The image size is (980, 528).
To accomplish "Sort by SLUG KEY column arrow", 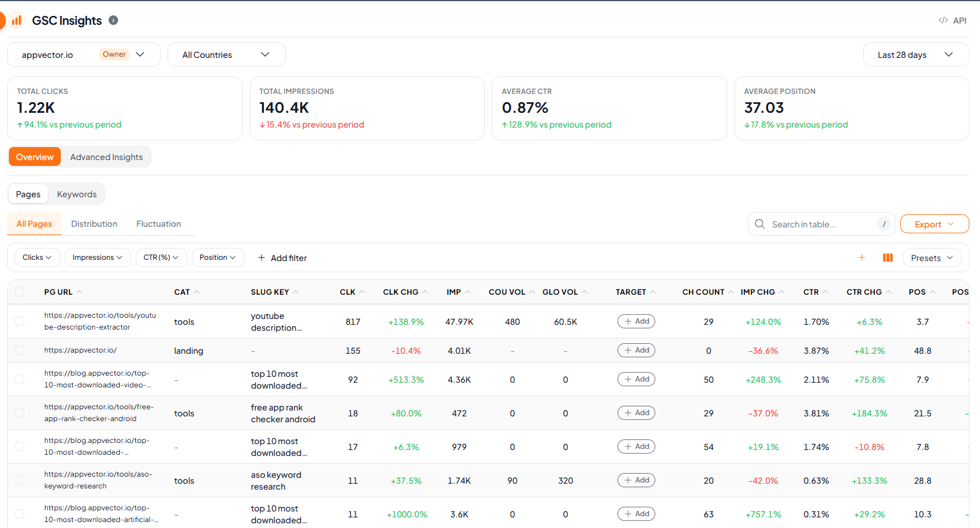I will (x=296, y=292).
